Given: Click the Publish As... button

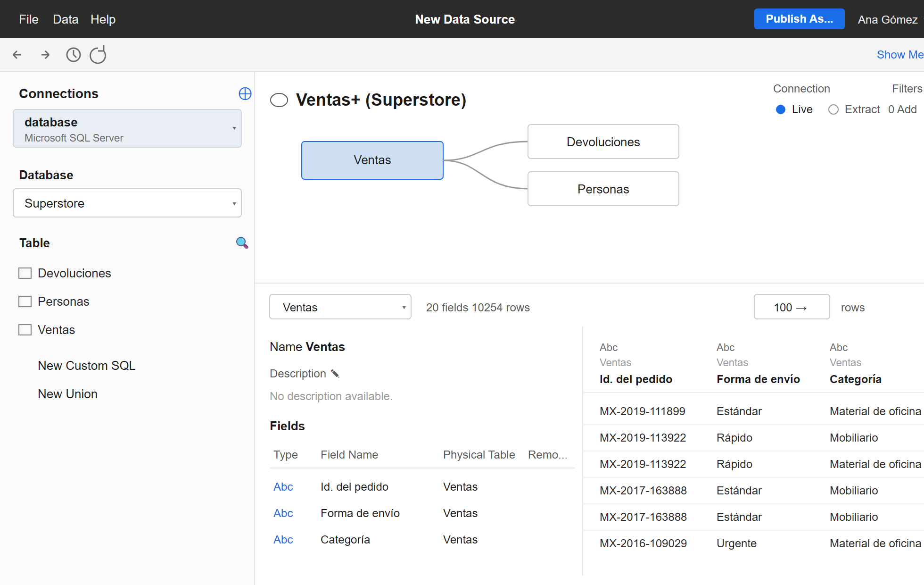Looking at the screenshot, I should (799, 19).
